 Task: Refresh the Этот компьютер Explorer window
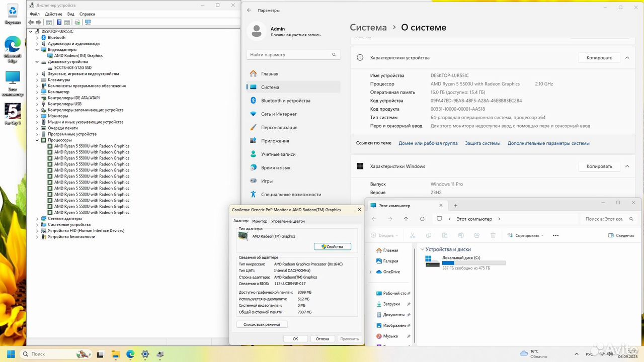pos(422,219)
